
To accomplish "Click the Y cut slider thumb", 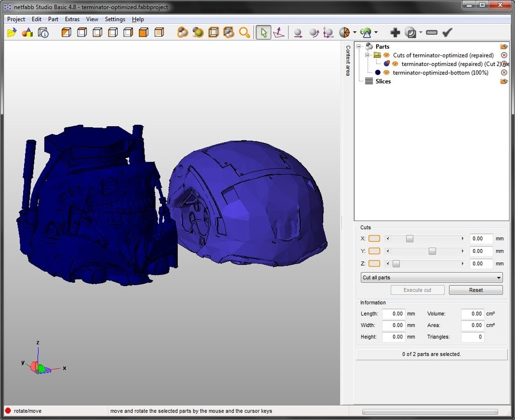I will tap(432, 251).
